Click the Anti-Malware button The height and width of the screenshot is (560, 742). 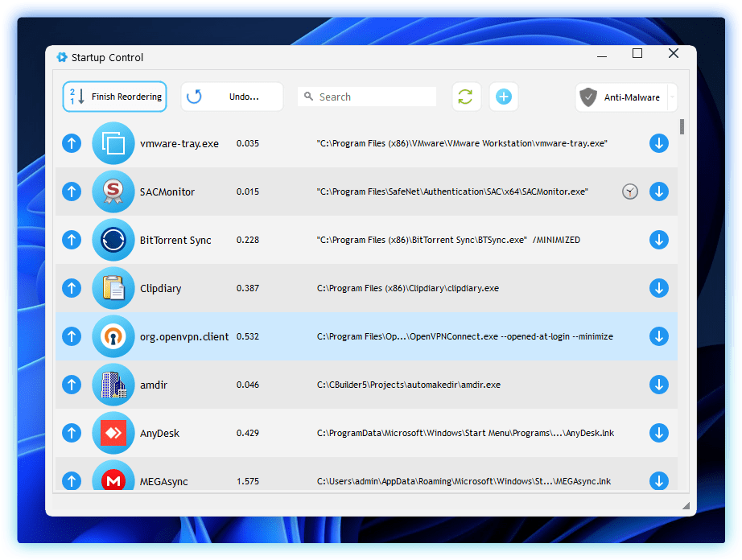(621, 97)
